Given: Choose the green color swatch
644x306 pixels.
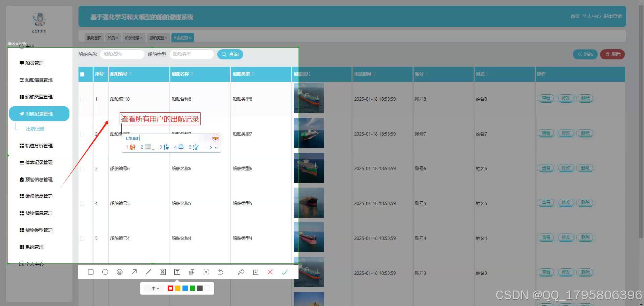Looking at the screenshot, I should [x=193, y=288].
